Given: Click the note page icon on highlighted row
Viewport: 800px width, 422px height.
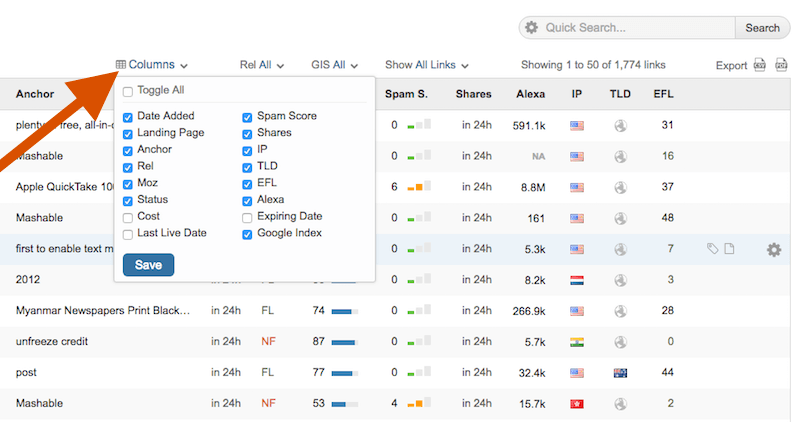Looking at the screenshot, I should pyautogui.click(x=730, y=249).
